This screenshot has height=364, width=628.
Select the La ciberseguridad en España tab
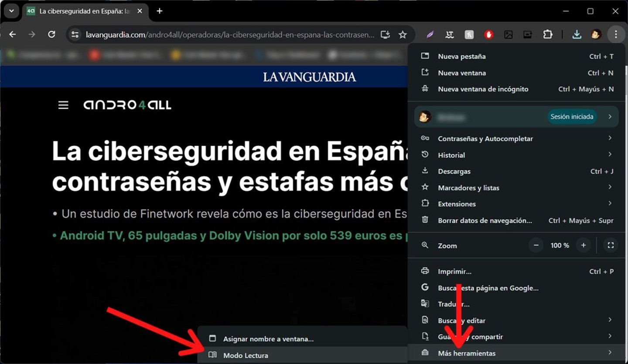coord(85,11)
